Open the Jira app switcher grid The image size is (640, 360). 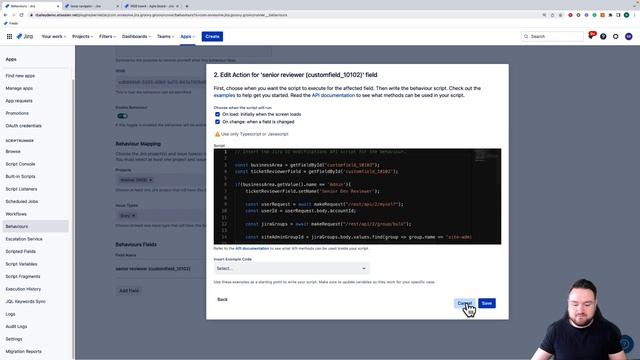click(x=9, y=36)
